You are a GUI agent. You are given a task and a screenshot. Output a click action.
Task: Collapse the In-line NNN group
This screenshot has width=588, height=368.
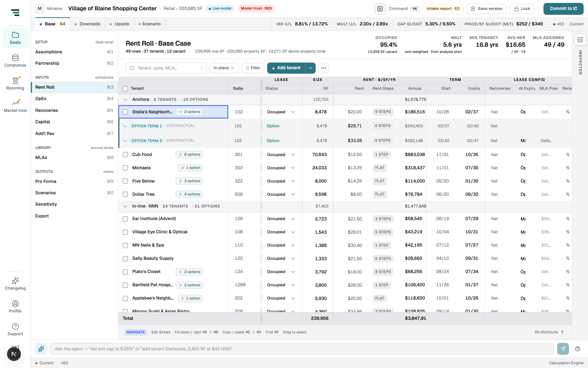125,206
